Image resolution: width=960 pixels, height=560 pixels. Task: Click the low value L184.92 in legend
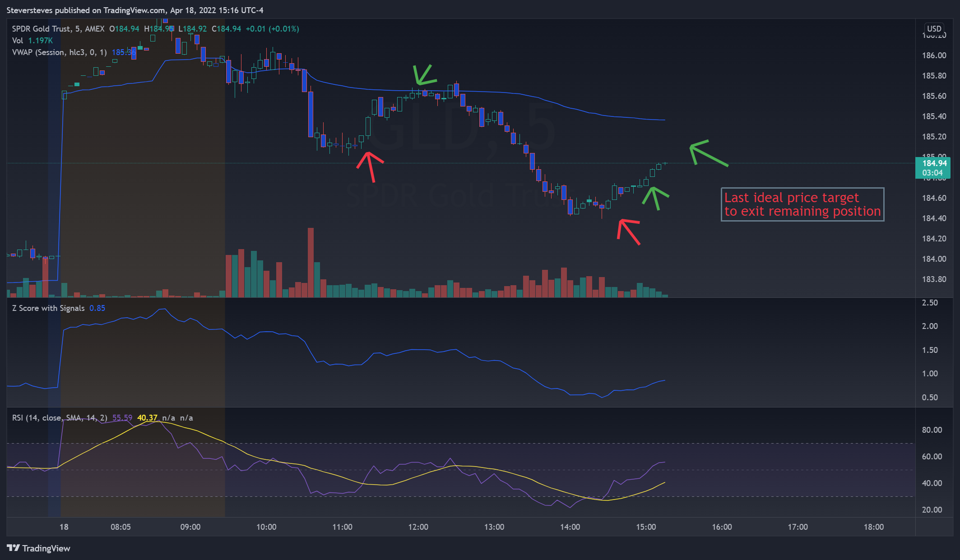click(x=193, y=29)
